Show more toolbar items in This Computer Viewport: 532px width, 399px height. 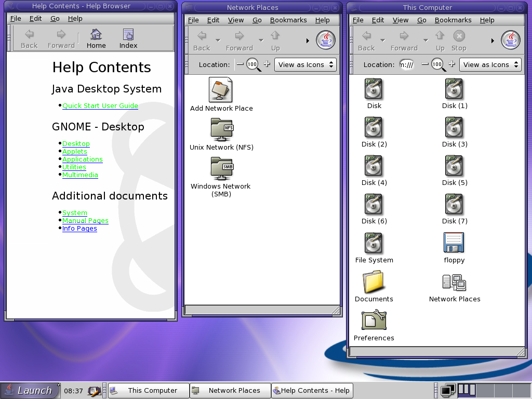pyautogui.click(x=493, y=41)
